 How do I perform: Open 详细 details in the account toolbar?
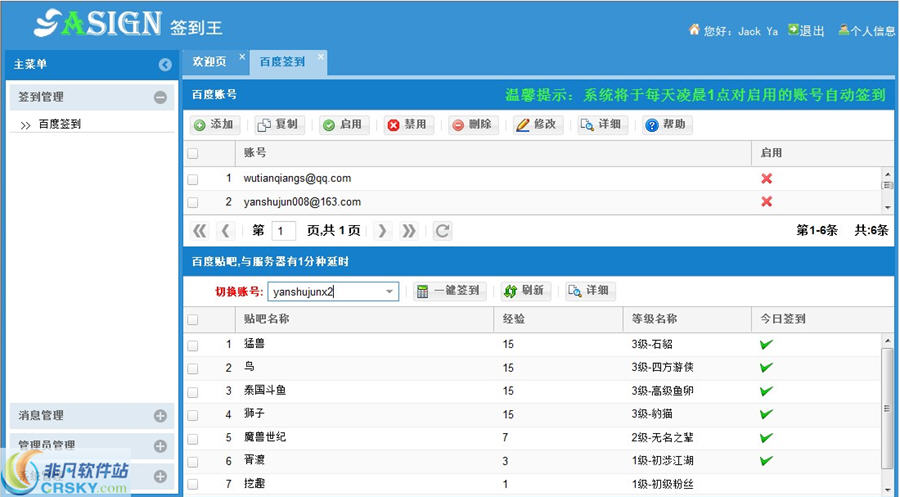(x=603, y=125)
